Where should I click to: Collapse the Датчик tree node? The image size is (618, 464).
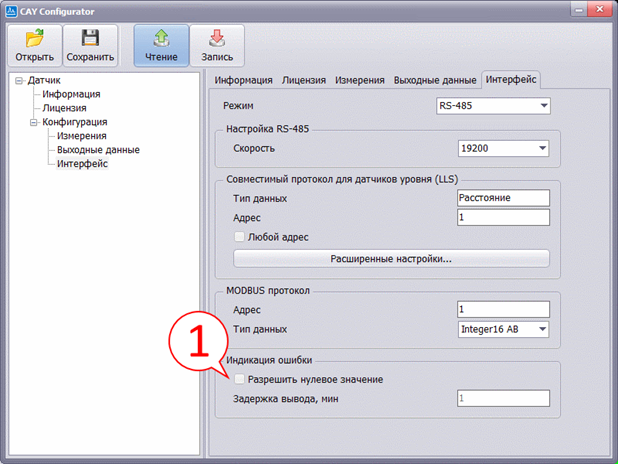click(19, 81)
